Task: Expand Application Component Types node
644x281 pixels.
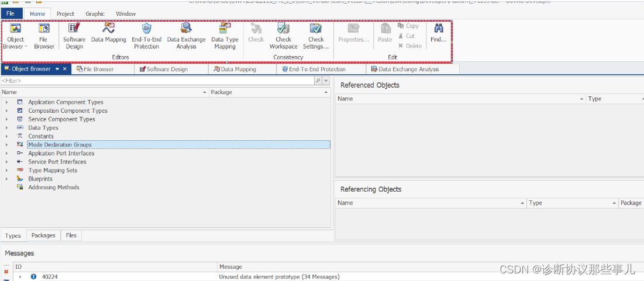Action: click(x=6, y=102)
